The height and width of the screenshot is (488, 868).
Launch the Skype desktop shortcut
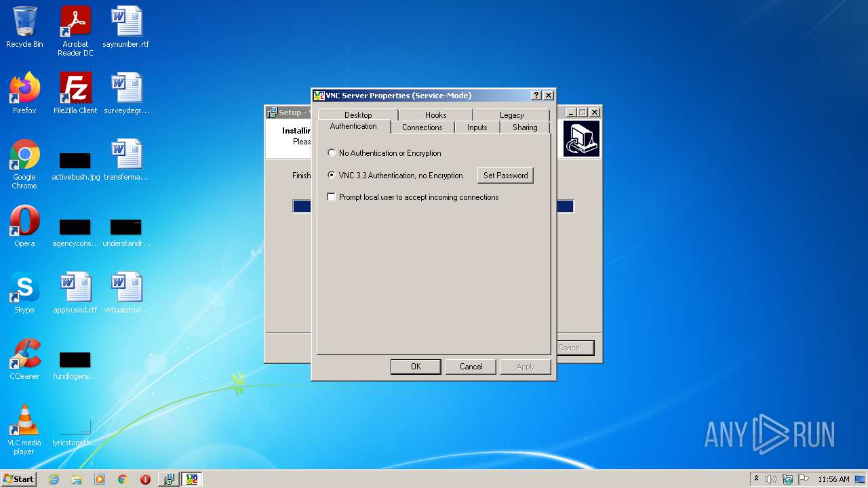[24, 293]
